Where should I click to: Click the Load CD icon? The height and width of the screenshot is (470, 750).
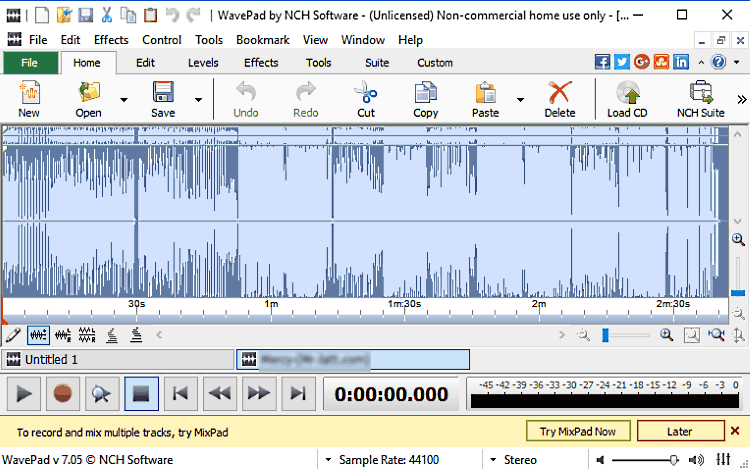tap(628, 92)
